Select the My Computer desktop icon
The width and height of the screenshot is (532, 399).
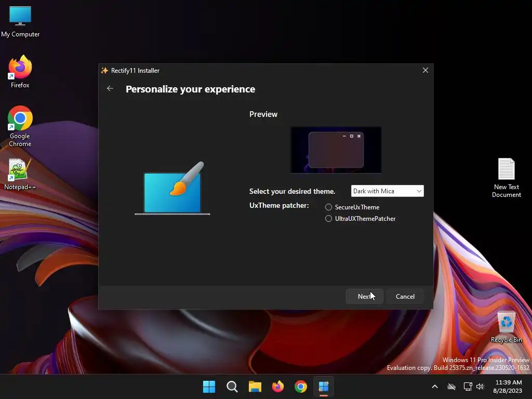tap(20, 22)
